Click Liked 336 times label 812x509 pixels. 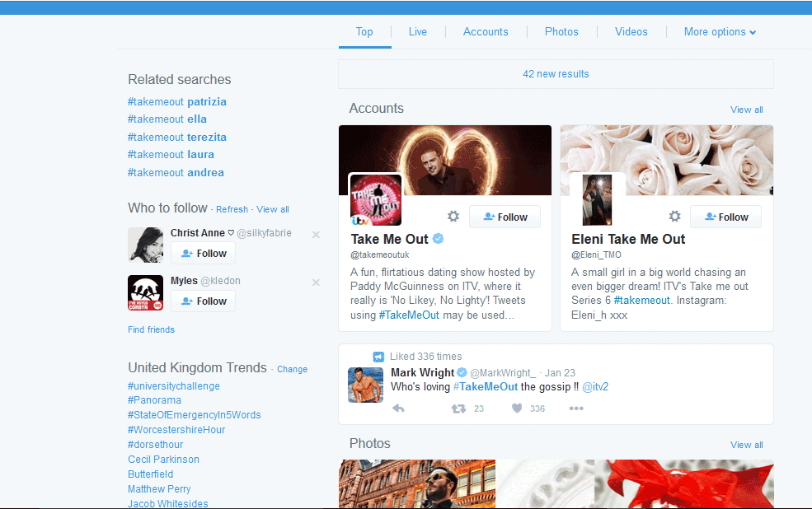pyautogui.click(x=425, y=357)
